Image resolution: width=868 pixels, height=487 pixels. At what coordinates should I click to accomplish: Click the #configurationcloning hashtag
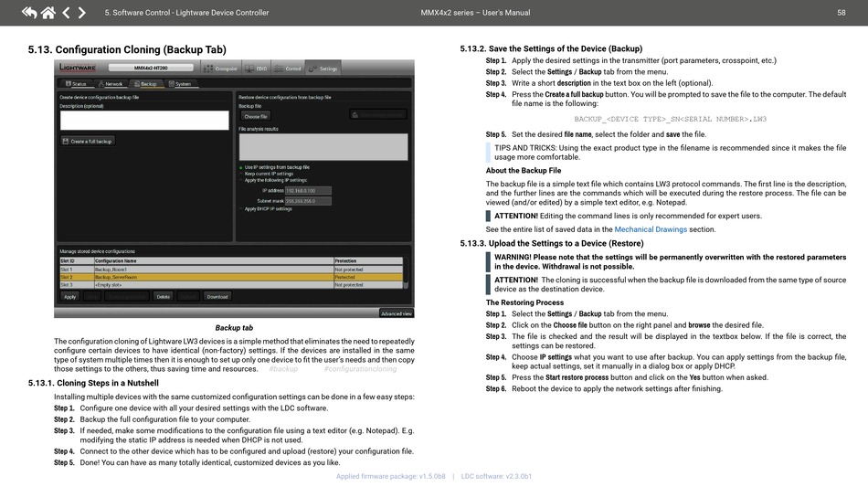pos(360,369)
